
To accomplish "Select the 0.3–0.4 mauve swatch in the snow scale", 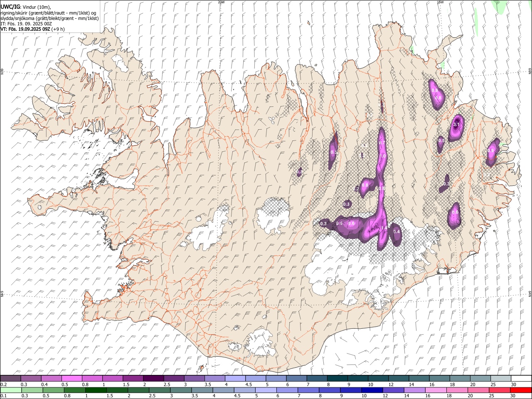I will (31, 379).
